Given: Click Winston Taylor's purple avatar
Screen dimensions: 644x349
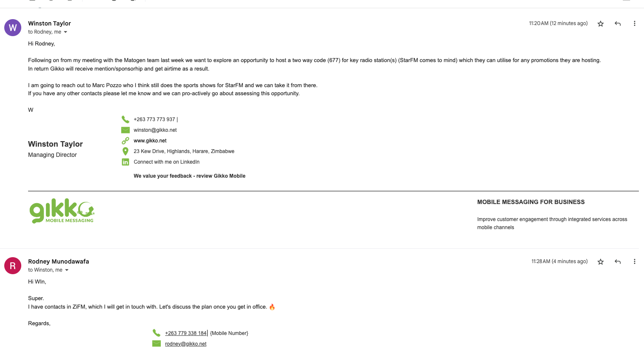Looking at the screenshot, I should tap(13, 28).
